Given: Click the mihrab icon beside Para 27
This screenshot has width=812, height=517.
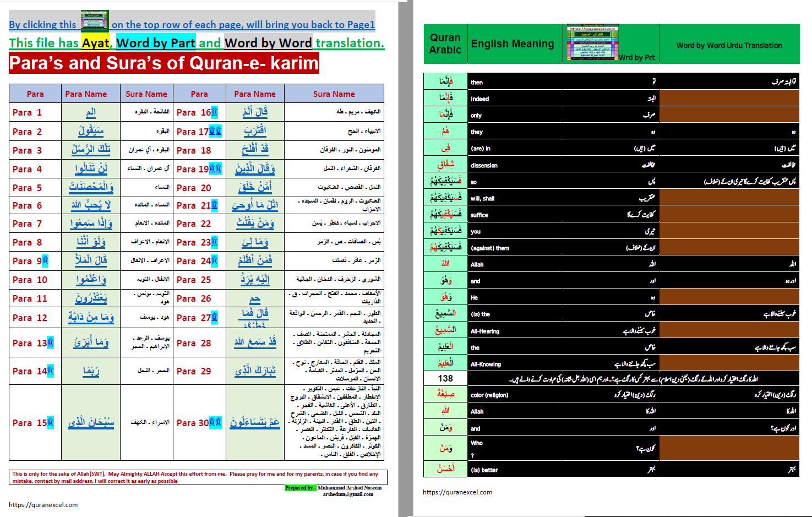Looking at the screenshot, I should point(215,317).
